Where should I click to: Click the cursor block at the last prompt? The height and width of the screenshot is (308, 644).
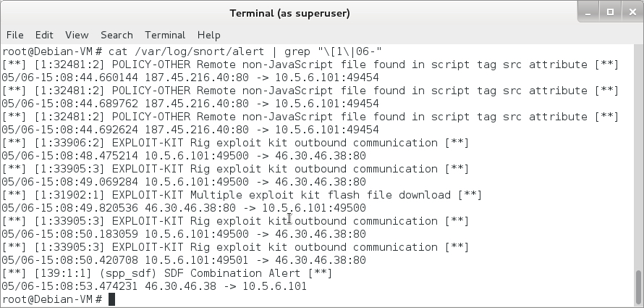tap(112, 299)
